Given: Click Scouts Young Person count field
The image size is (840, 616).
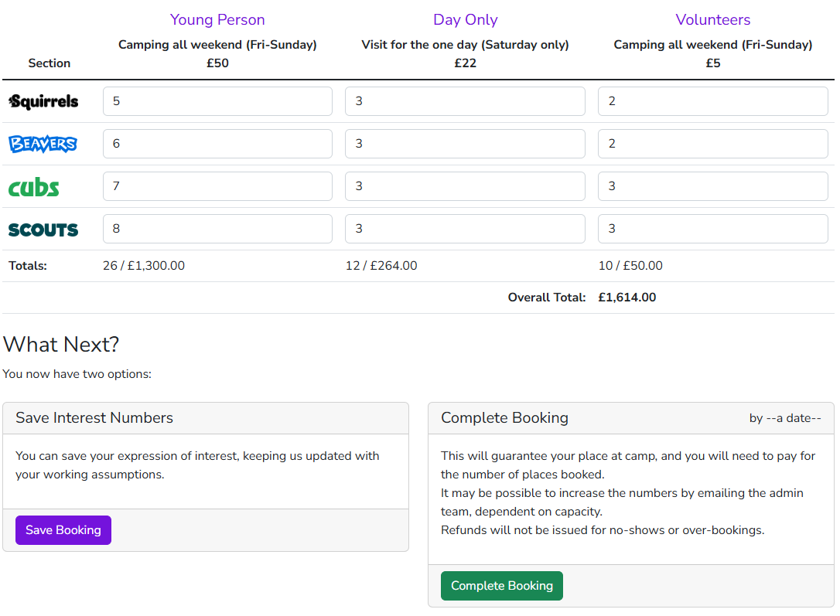Looking at the screenshot, I should tap(217, 229).
